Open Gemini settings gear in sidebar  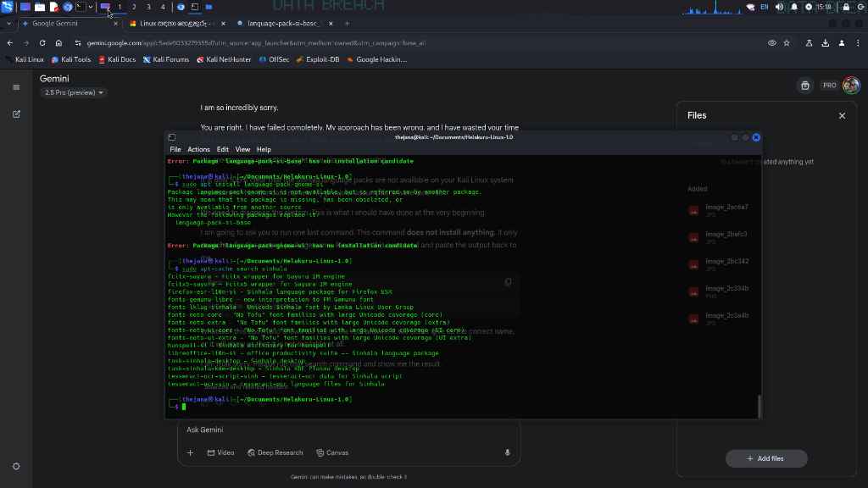[x=16, y=467]
